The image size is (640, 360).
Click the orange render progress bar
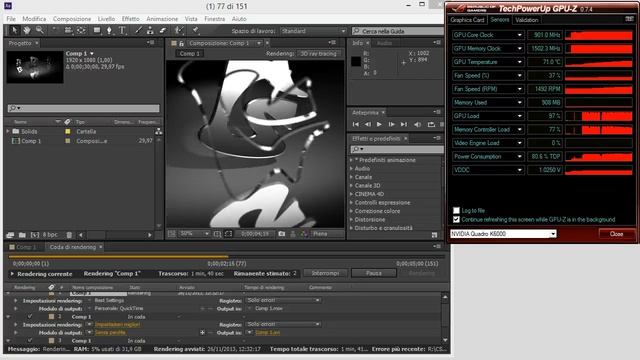pos(118,257)
